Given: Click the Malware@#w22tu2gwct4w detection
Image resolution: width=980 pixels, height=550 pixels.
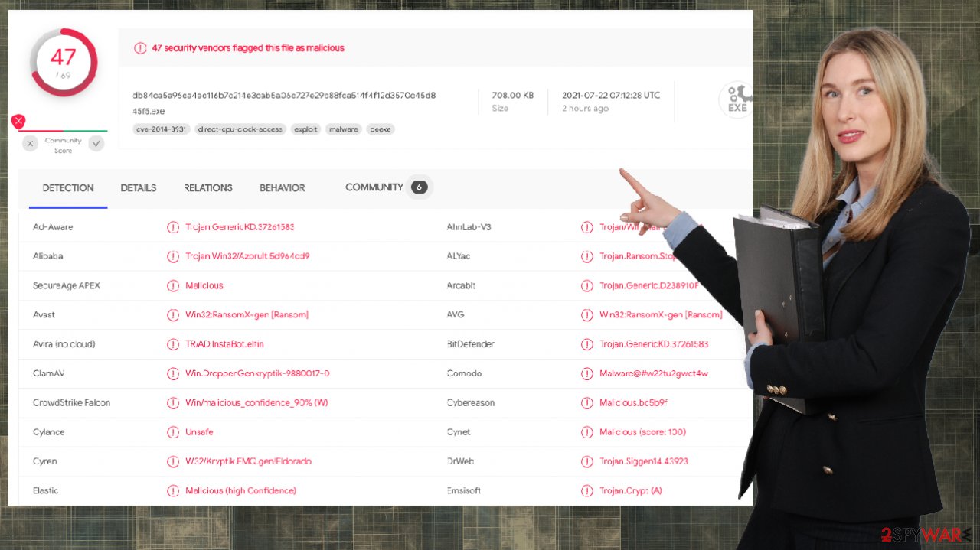Looking at the screenshot, I should tap(654, 373).
